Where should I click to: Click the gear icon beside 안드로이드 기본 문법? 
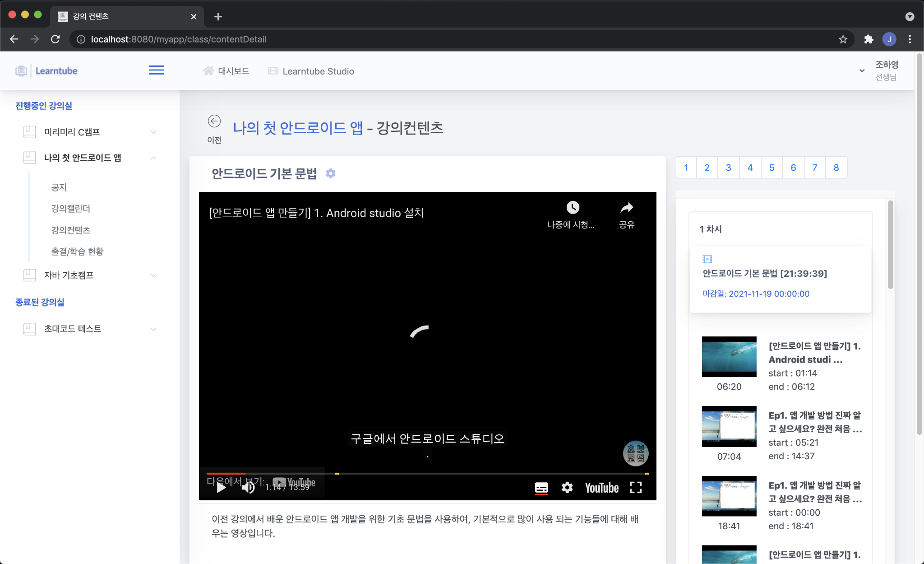point(331,173)
